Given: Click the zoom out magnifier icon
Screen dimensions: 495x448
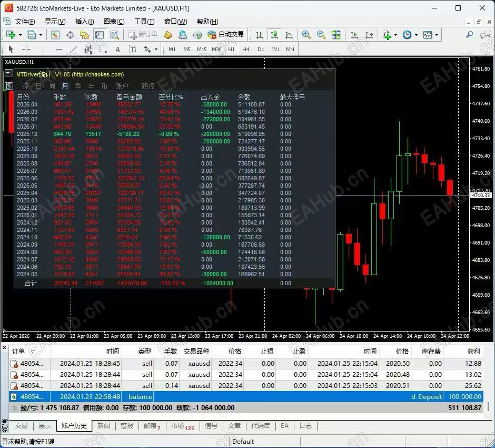Looking at the screenshot, I should 321,35.
